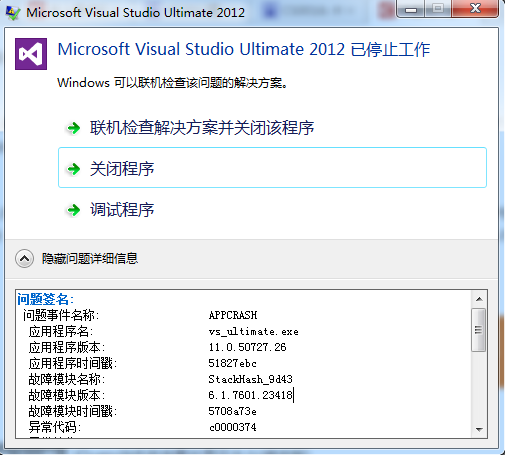This screenshot has width=505, height=455.
Task: Click the exception code c0000374 text
Action: 233,427
